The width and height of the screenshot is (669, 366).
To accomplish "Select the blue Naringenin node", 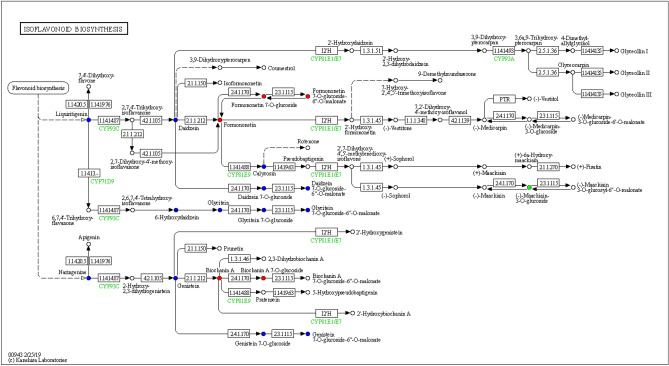I will coord(88,278).
